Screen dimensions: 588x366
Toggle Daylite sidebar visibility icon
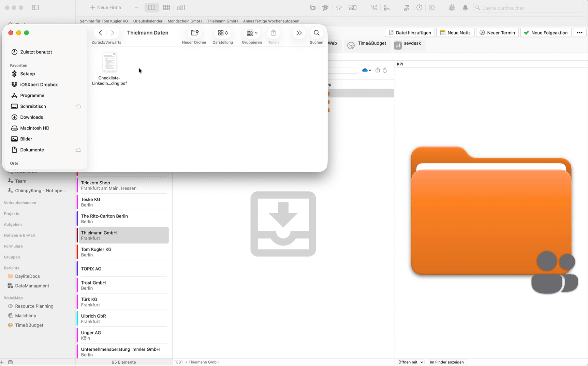point(35,7)
